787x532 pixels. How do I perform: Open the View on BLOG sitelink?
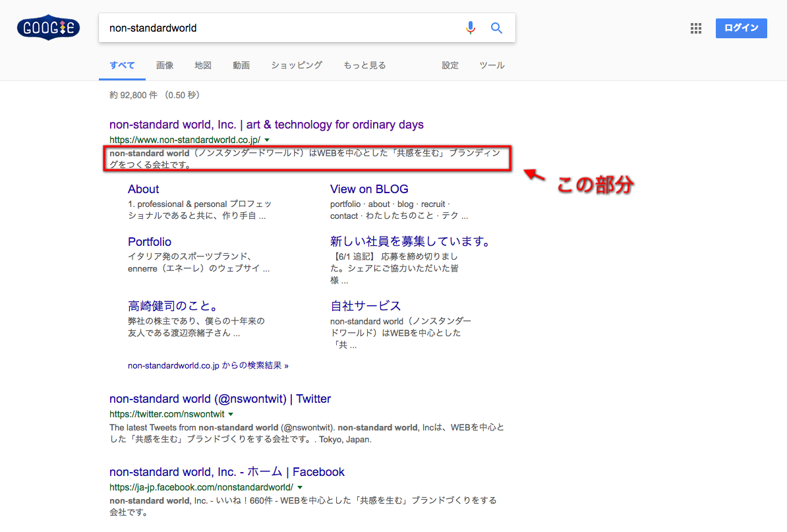point(369,189)
